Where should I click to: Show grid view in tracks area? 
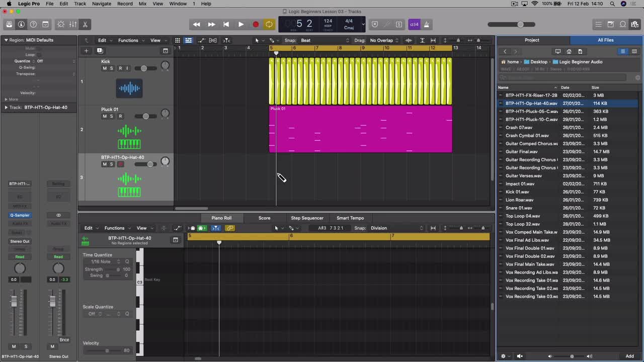pyautogui.click(x=177, y=40)
